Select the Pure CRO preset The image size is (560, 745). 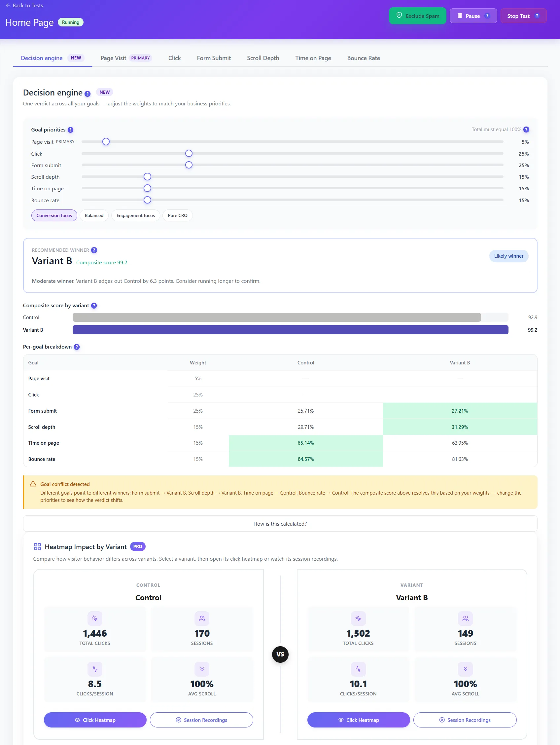(x=178, y=215)
